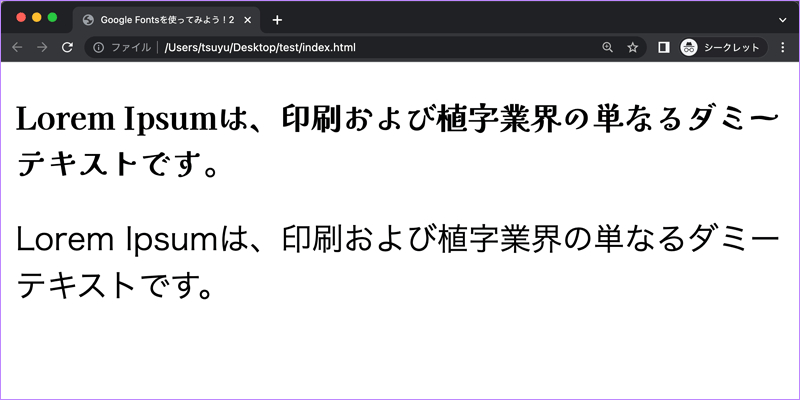Open the zoom magnifier in address bar

609,47
